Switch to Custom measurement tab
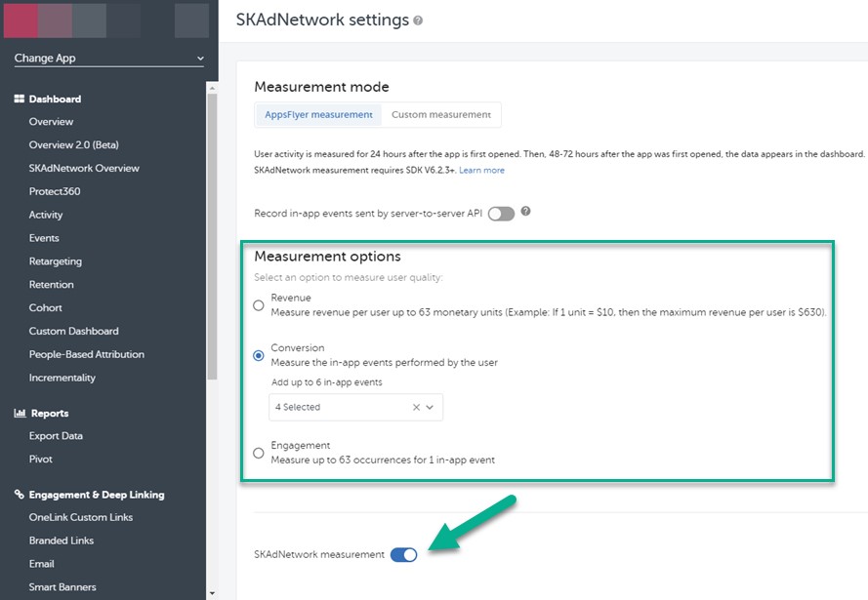The image size is (868, 600). (440, 115)
